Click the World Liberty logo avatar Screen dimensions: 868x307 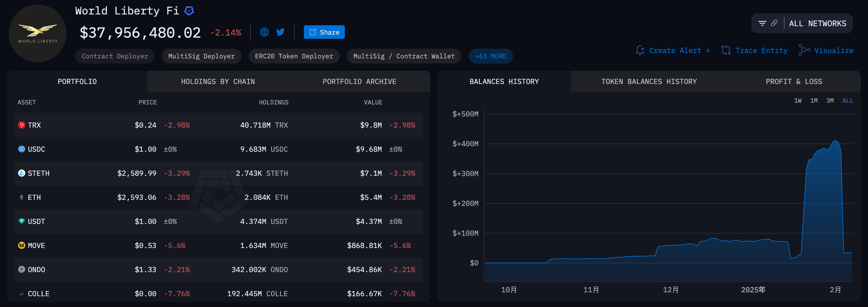click(38, 33)
